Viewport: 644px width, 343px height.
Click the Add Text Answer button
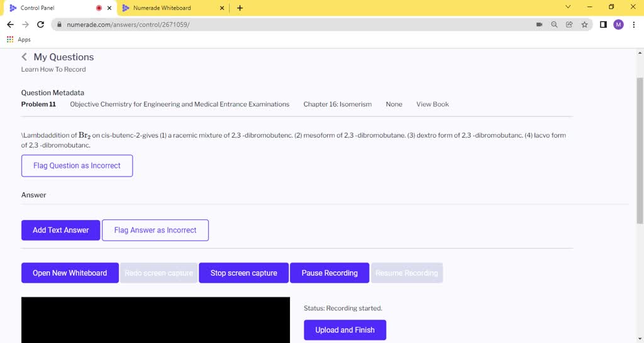pos(61,230)
